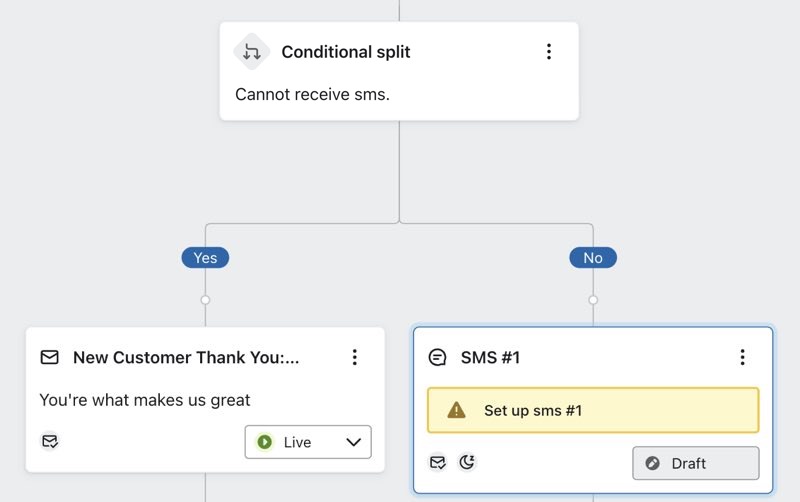Select the Yes branch label

point(205,258)
